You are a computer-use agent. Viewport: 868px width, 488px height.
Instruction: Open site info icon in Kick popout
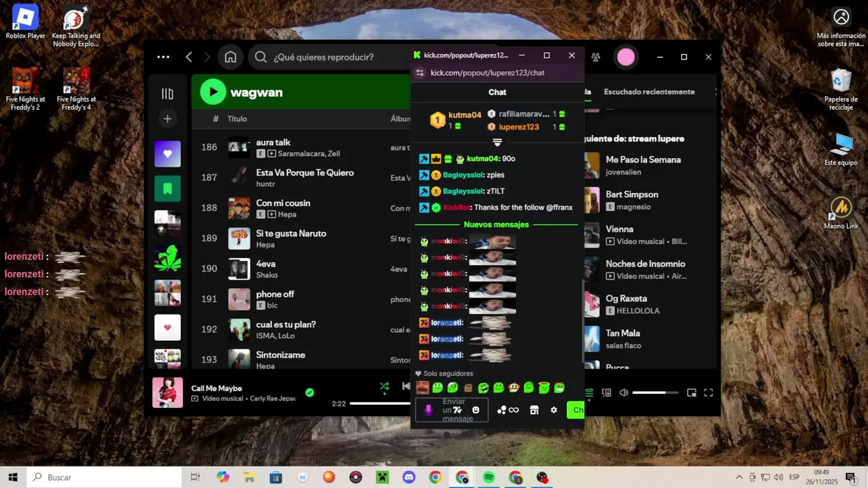(420, 73)
